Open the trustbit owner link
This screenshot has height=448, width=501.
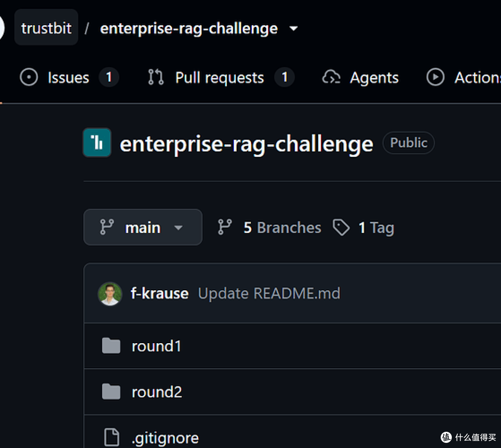46,28
